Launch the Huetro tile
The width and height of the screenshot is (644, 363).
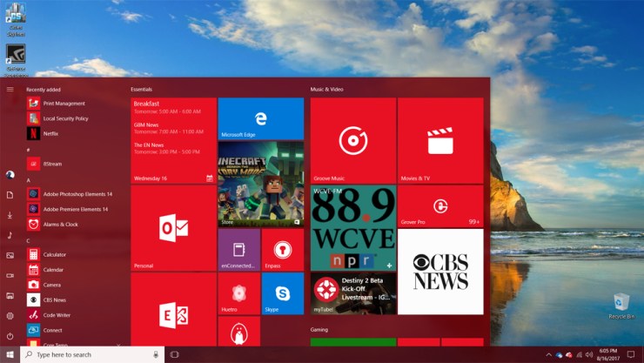[239, 293]
